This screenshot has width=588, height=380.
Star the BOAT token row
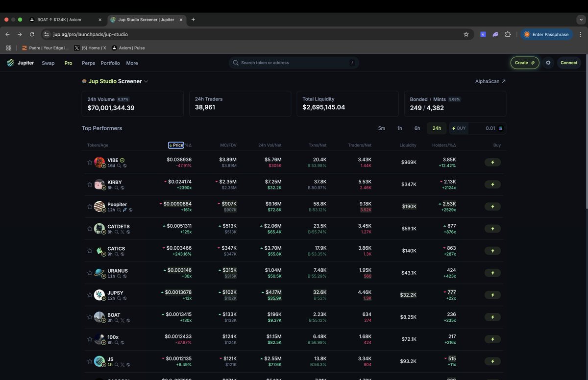coord(90,317)
